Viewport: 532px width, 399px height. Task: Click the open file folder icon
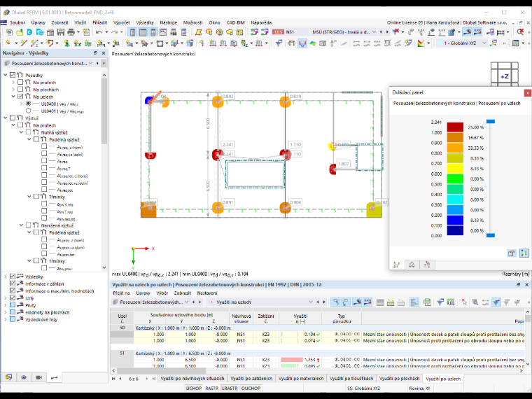[20, 32]
